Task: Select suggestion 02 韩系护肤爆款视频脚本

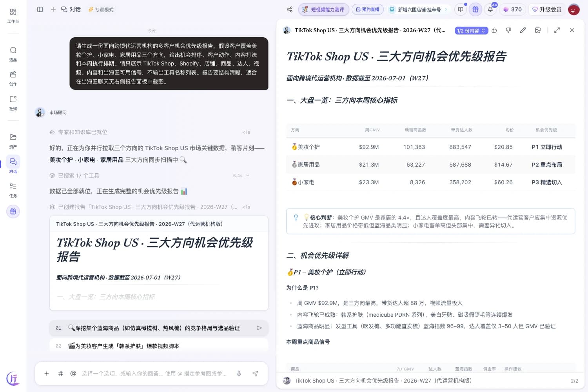Action: [159, 346]
